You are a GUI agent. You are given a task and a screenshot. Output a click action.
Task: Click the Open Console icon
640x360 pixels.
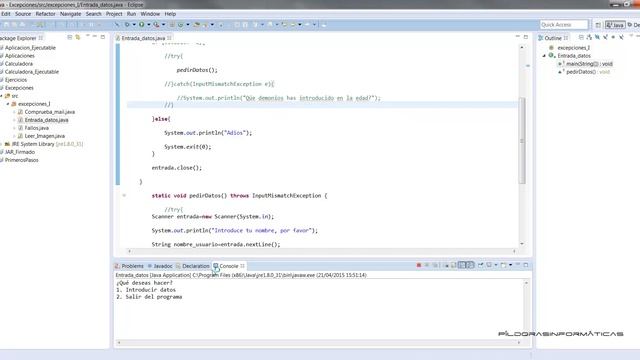pyautogui.click(x=504, y=265)
